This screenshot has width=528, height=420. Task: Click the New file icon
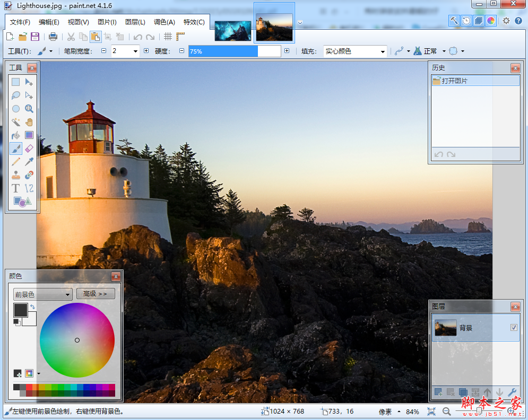point(10,37)
